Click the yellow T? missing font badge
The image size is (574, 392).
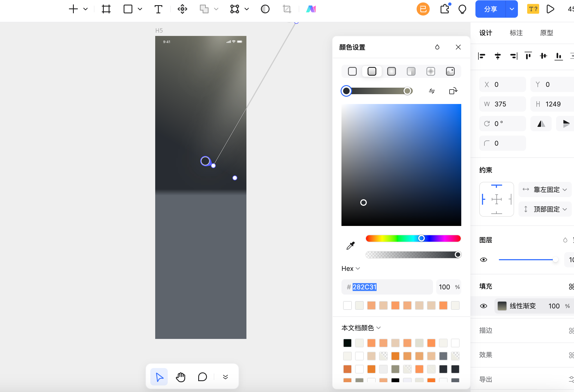coord(533,9)
